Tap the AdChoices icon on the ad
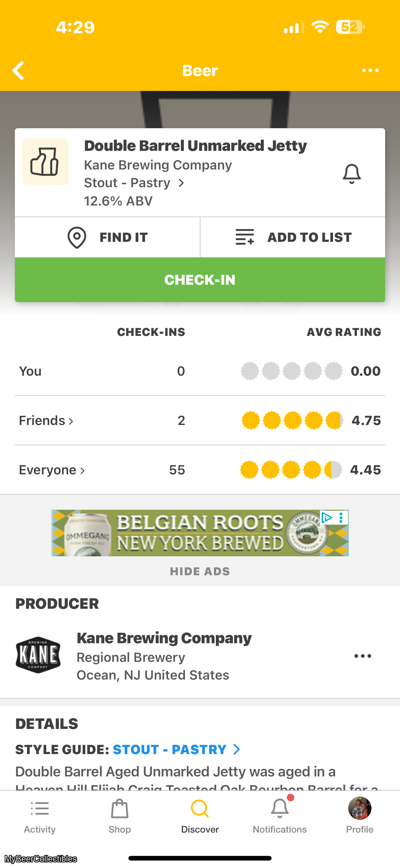The height and width of the screenshot is (868, 400). pyautogui.click(x=326, y=518)
